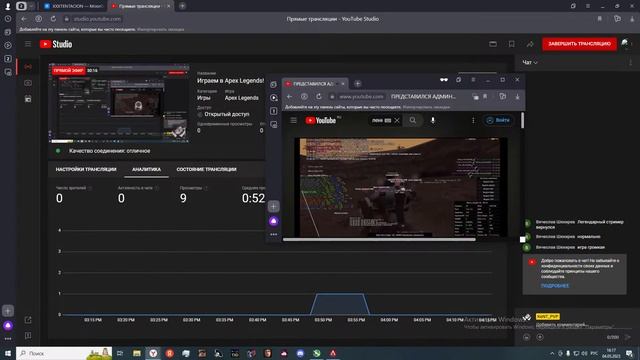Click the YouTube logo in front window
640x360 pixels.
pyautogui.click(x=321, y=120)
